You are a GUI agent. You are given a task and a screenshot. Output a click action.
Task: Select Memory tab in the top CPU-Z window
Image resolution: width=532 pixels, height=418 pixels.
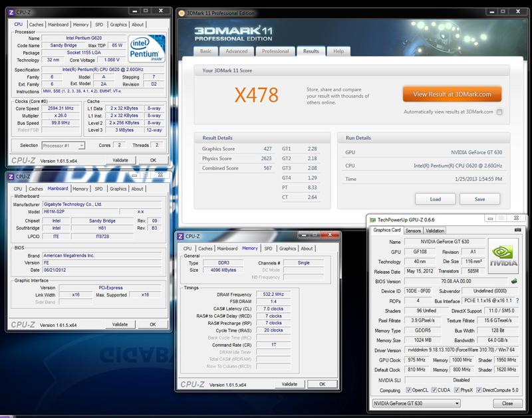pos(80,25)
